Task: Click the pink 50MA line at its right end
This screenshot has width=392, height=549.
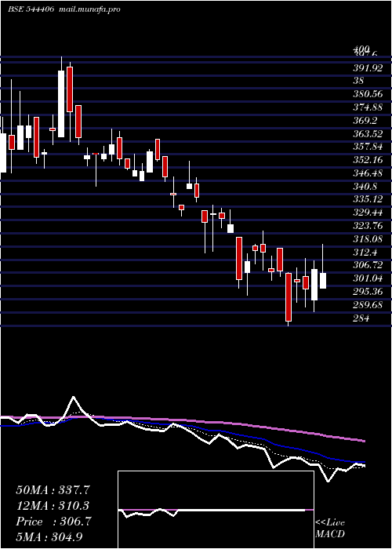Action: tap(363, 441)
